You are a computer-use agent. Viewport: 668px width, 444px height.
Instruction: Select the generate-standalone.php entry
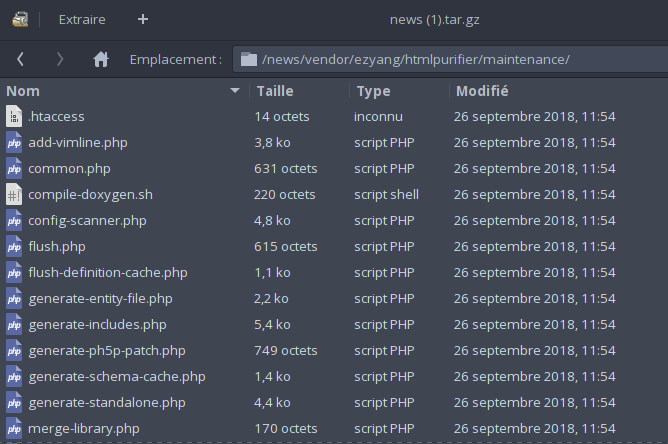[334, 402]
